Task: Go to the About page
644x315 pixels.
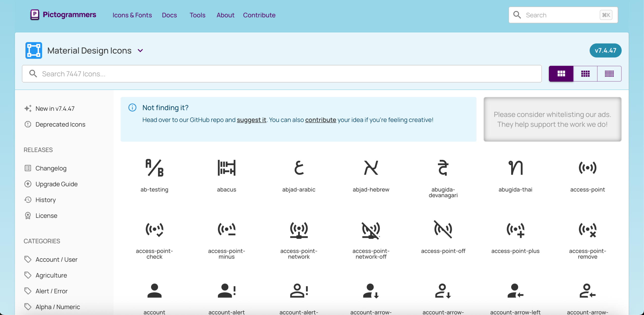Action: click(x=225, y=15)
